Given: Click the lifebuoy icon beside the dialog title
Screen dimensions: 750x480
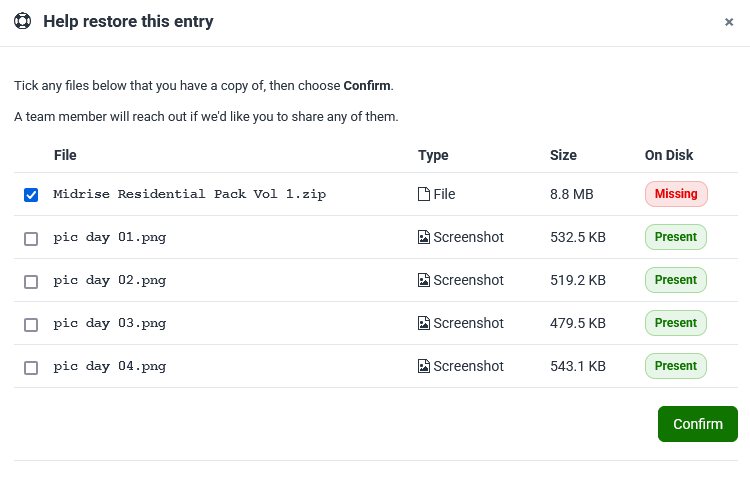Looking at the screenshot, I should (22, 21).
